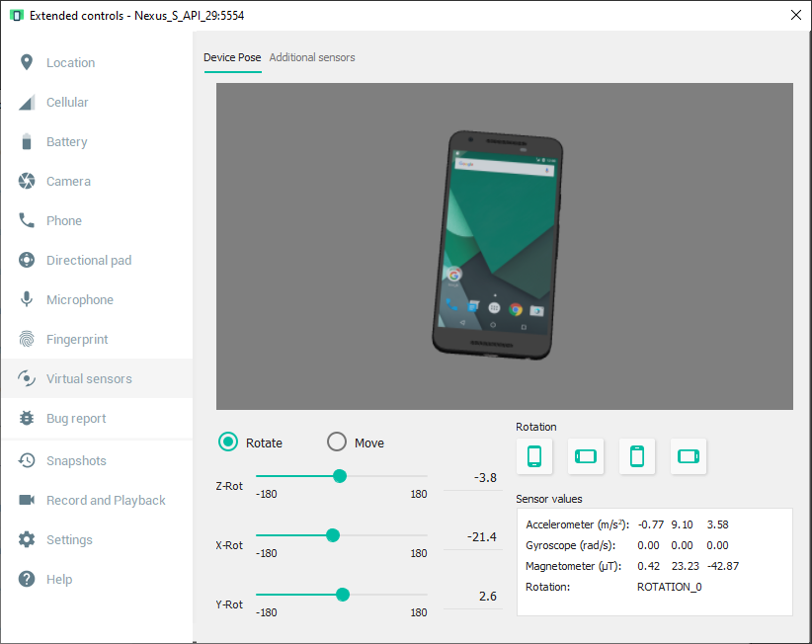Switch to the Device Pose tab

(x=232, y=57)
